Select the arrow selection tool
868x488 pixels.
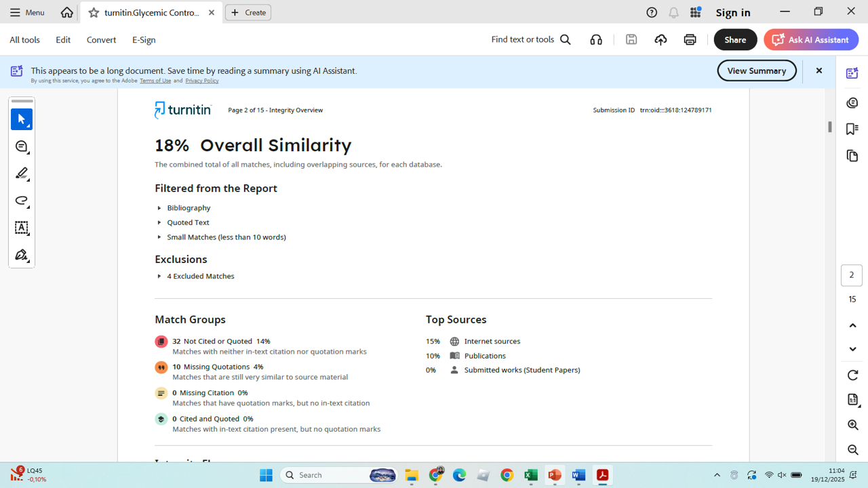tap(22, 119)
